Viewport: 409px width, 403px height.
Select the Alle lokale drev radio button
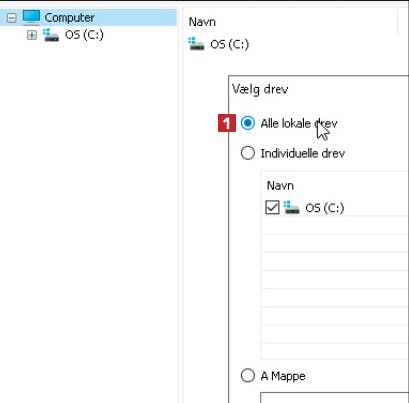point(248,123)
